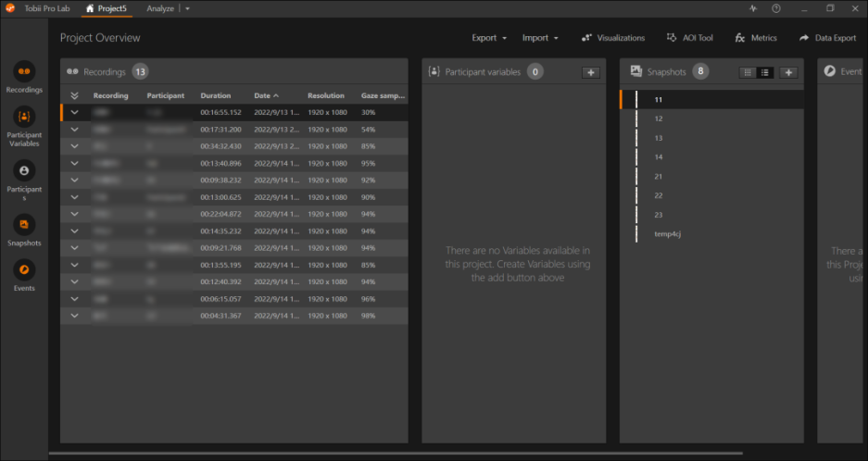Select the duration cell 00:12:40.392
This screenshot has height=461, width=868.
tap(220, 281)
